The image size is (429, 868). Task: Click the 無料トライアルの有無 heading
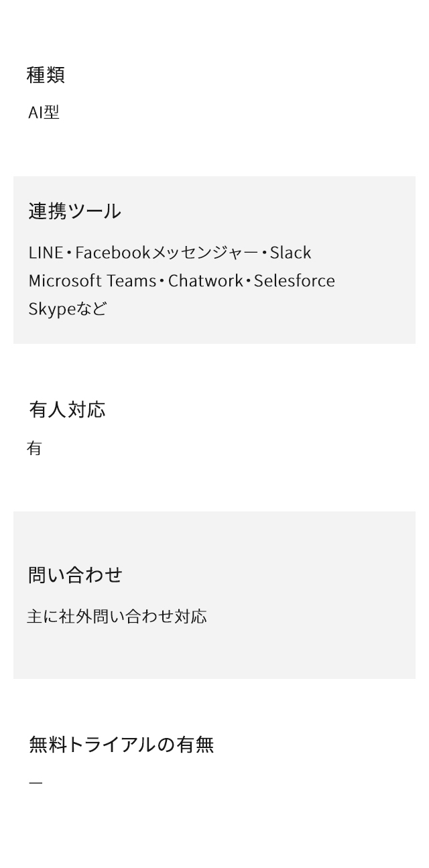click(121, 745)
